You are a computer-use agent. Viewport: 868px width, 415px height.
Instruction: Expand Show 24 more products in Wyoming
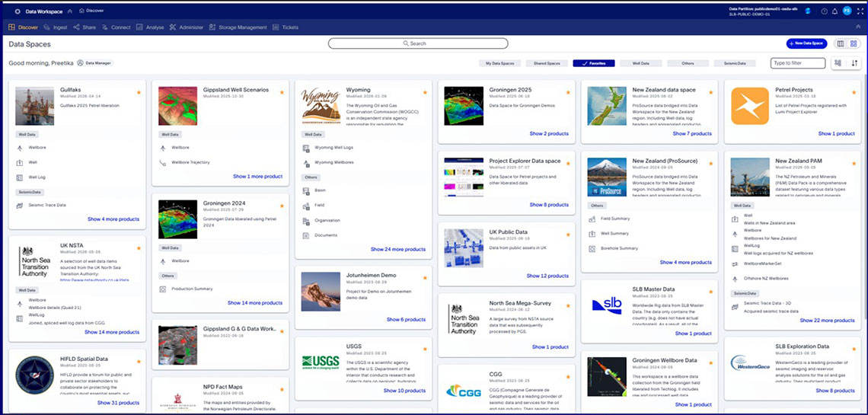tap(398, 250)
